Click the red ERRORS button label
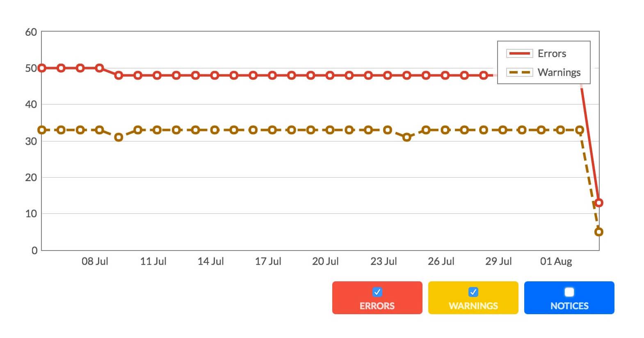 (377, 306)
